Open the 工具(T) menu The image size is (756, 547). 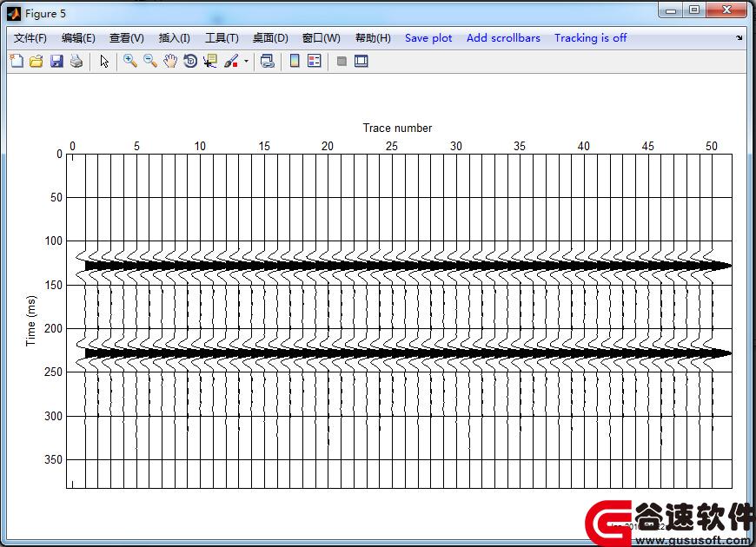[222, 38]
